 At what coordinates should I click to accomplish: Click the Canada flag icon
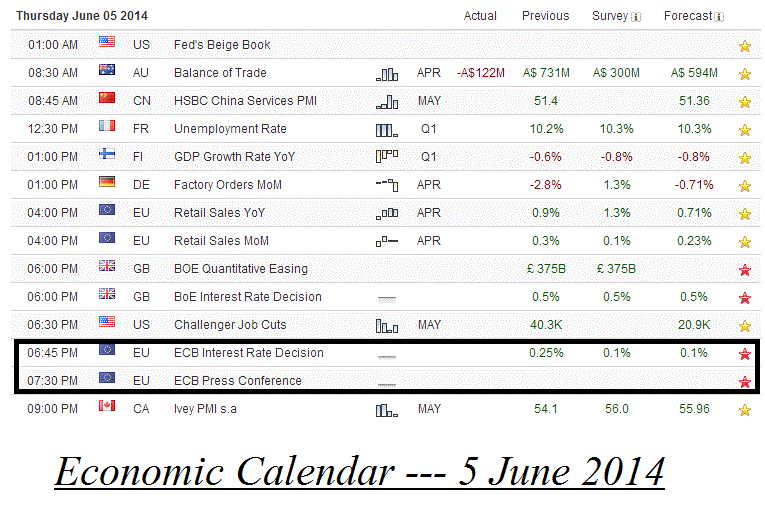tap(107, 409)
